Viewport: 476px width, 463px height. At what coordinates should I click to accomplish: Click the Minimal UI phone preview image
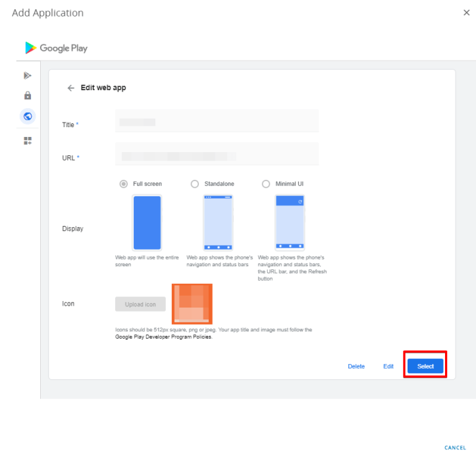[289, 222]
